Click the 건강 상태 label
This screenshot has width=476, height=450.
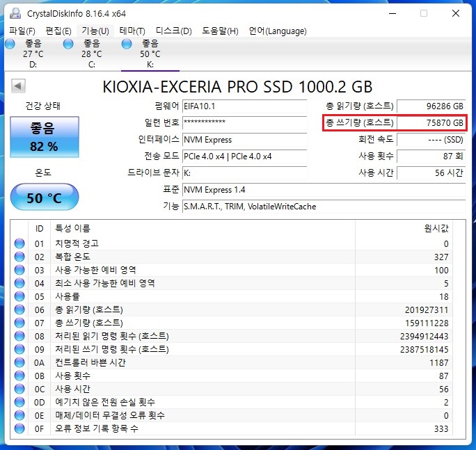[43, 106]
